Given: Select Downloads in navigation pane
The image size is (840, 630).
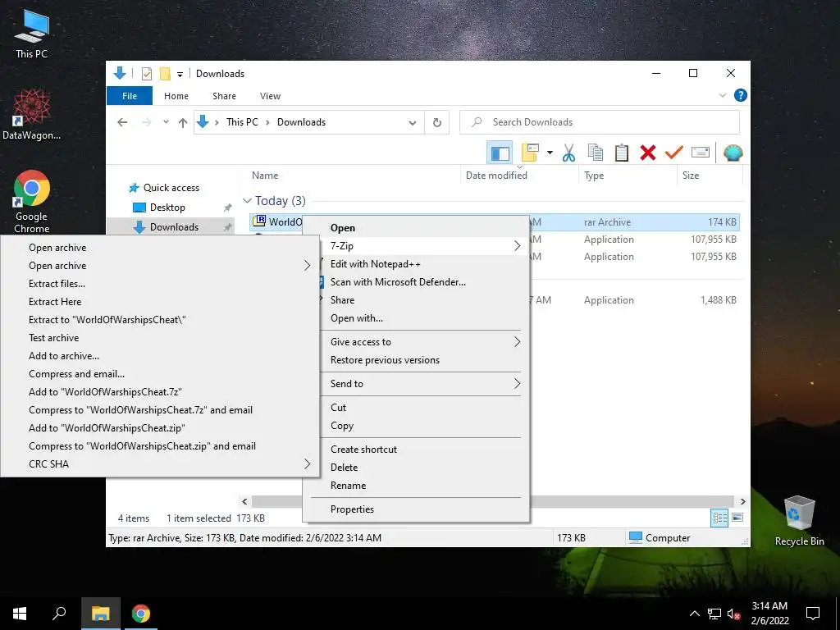Looking at the screenshot, I should [174, 226].
